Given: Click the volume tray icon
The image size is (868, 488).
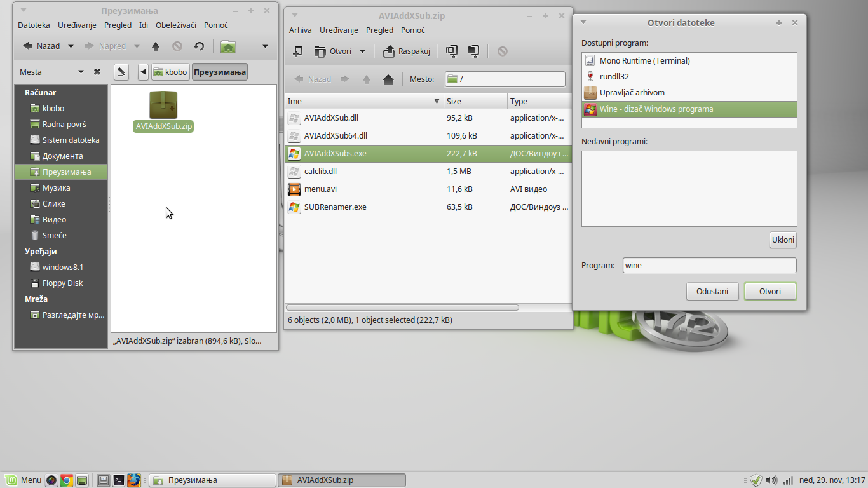Looking at the screenshot, I should [772, 480].
